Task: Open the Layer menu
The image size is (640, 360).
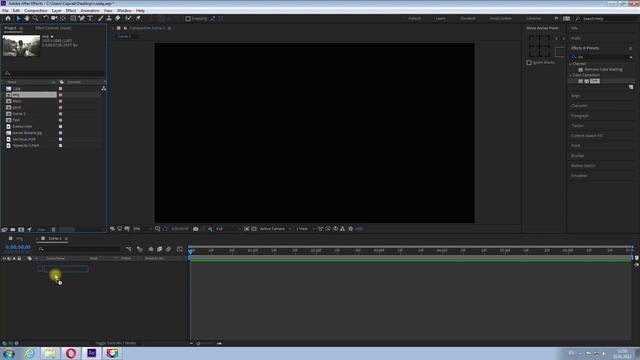Action: pyautogui.click(x=56, y=11)
